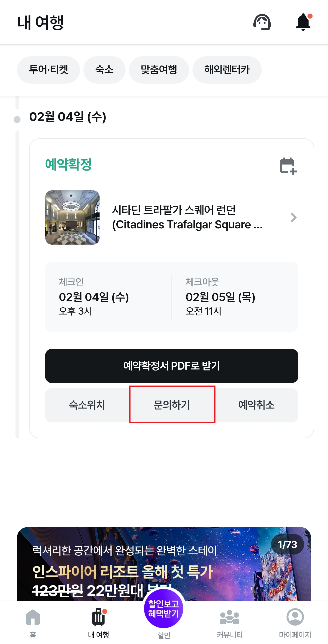Tap 문의하기 inquiry button
The height and width of the screenshot is (644, 328).
click(x=172, y=405)
